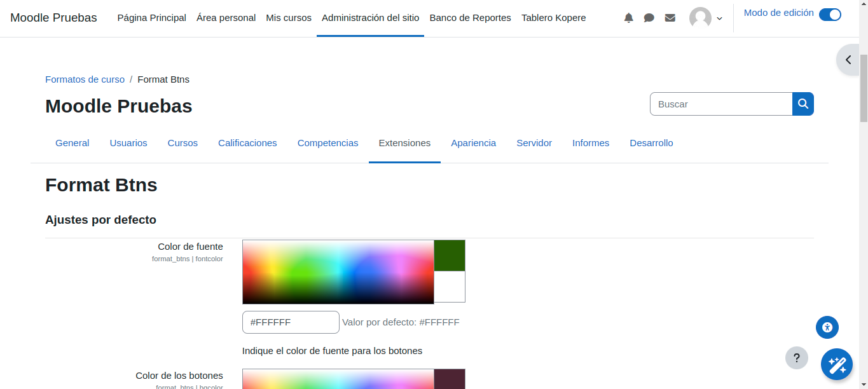Switch to the Cursos tab

pyautogui.click(x=183, y=143)
